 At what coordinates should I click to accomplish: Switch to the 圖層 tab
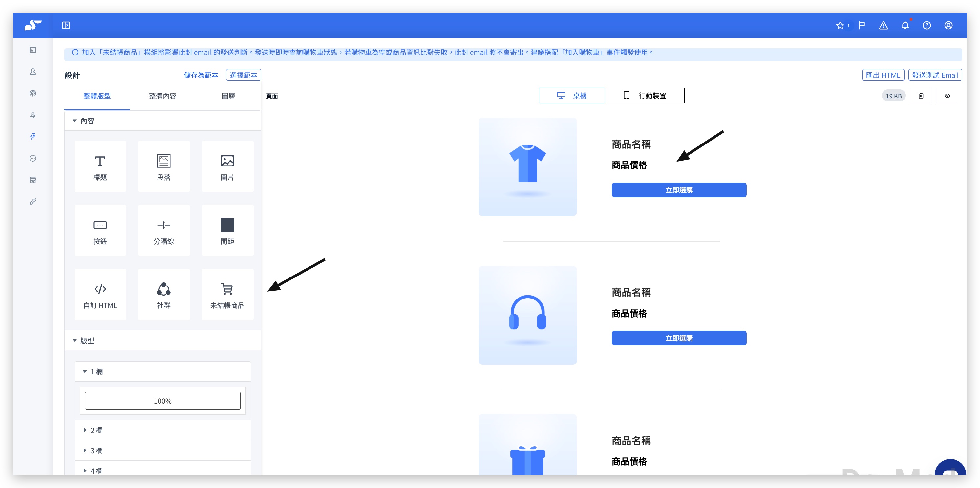(228, 96)
